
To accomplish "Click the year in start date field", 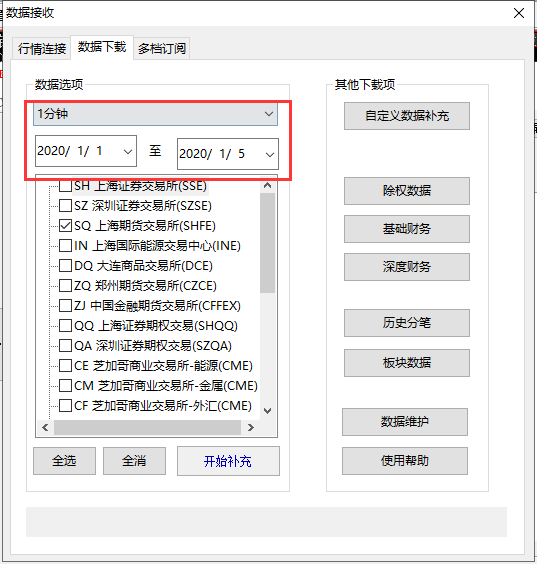I will click(x=52, y=151).
